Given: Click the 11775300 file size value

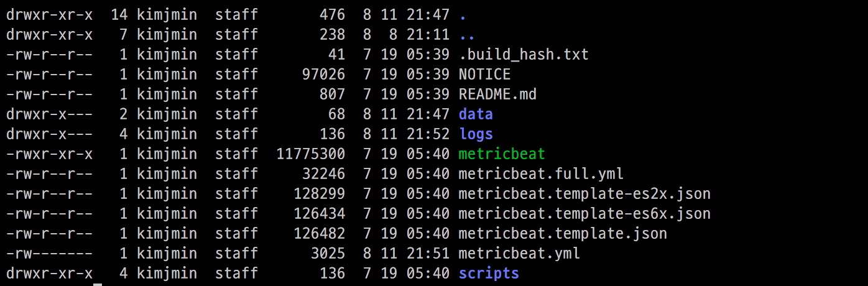Looking at the screenshot, I should [x=310, y=154].
